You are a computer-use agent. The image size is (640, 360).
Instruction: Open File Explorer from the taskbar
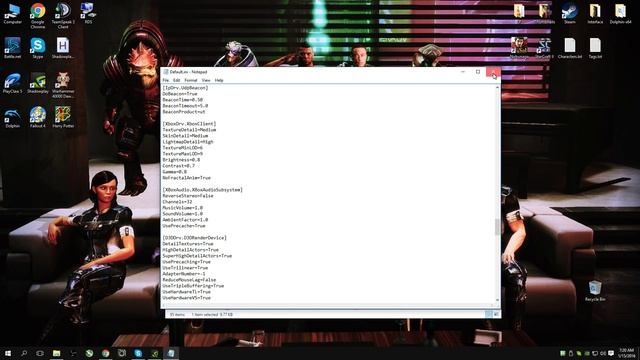[x=56, y=353]
